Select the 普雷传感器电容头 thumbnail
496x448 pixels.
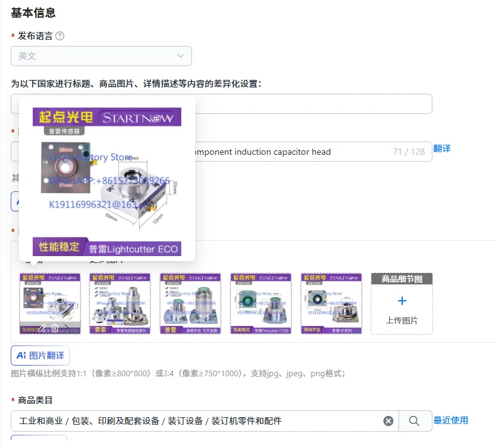[120, 303]
